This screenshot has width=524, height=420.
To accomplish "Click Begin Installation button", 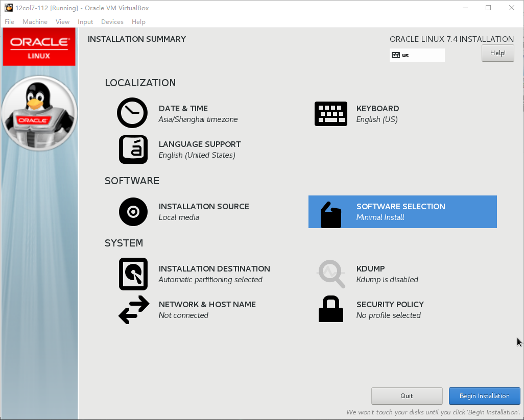I will click(484, 396).
